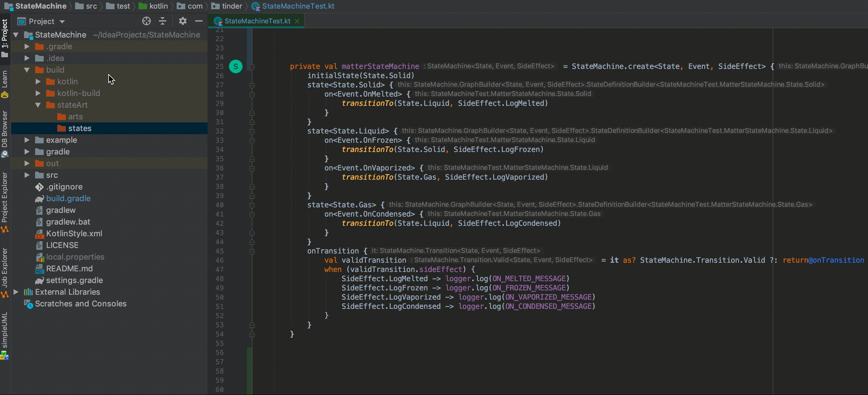Toggle code fold marker at line 27

coord(252,85)
